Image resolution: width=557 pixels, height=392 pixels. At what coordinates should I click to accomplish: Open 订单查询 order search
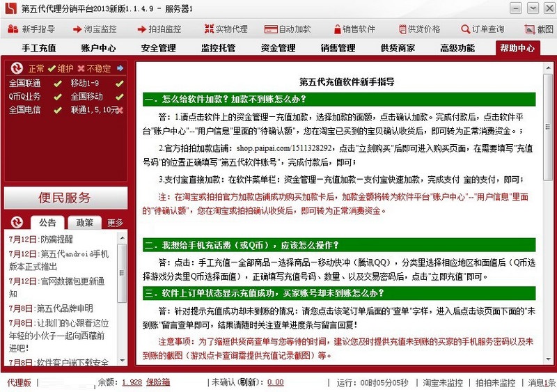tap(483, 29)
